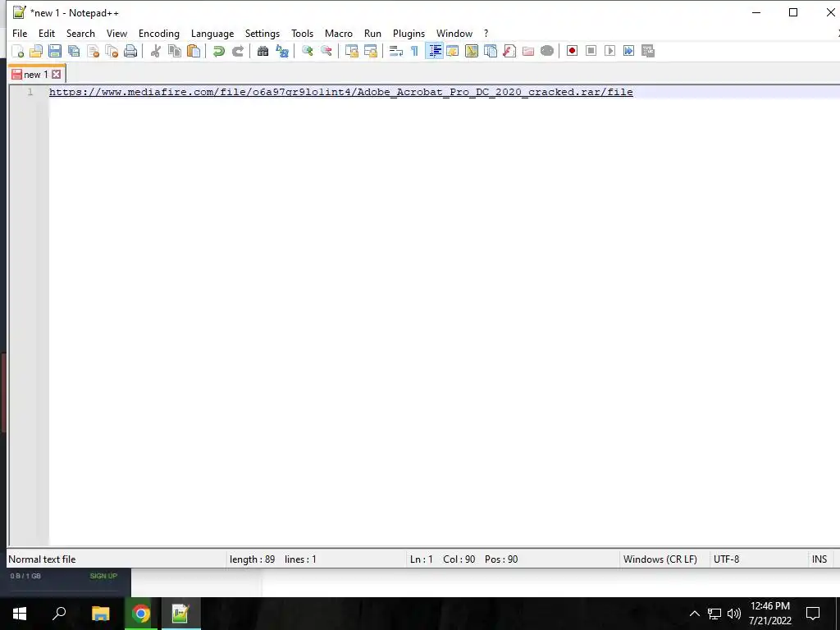840x630 pixels.
Task: Click "Normal text file" in the status bar
Action: click(x=42, y=559)
